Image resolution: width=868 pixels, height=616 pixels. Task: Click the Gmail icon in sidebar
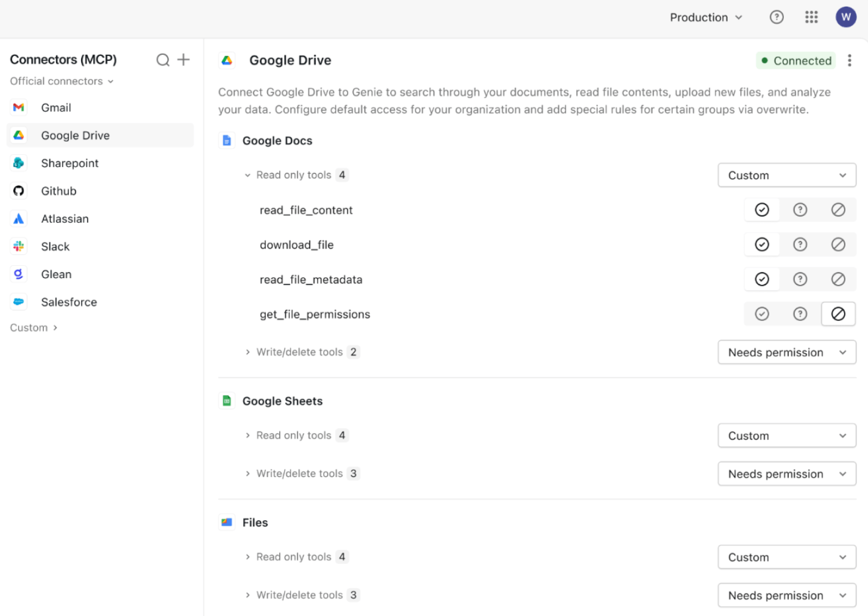[x=19, y=107]
